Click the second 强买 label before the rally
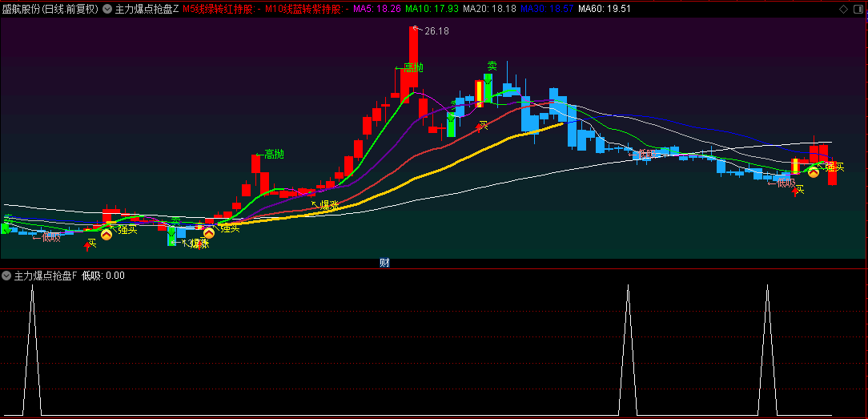Screen dimensions: 868x419 pos(230,228)
